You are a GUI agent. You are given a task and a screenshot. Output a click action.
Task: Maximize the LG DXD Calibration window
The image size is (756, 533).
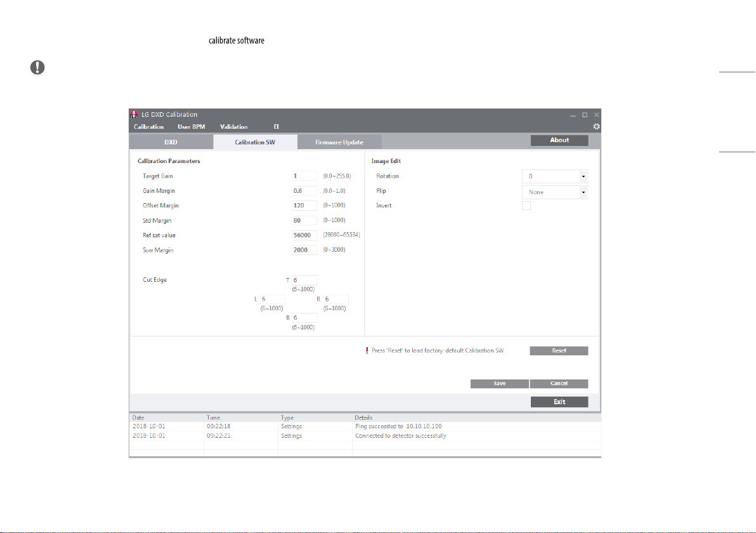585,115
